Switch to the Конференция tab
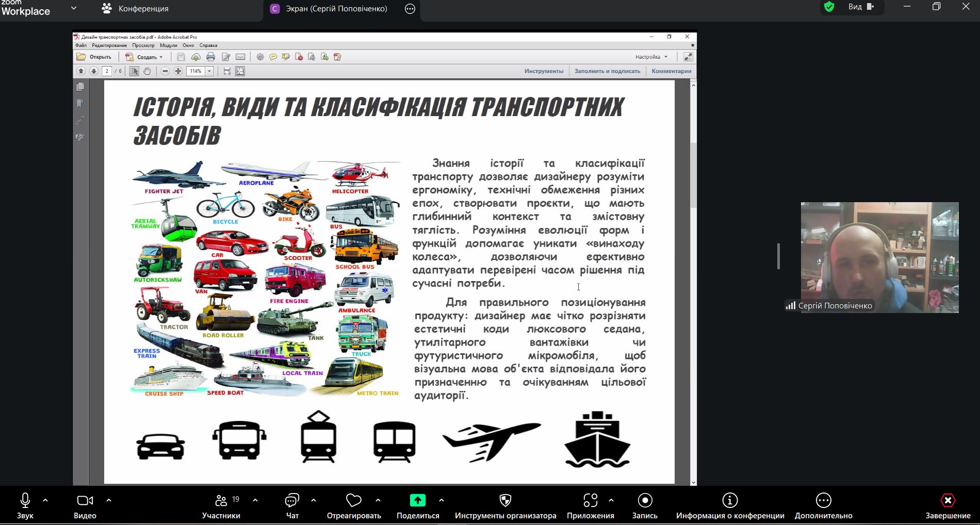Viewport: 980px width, 525px height. 135,9
